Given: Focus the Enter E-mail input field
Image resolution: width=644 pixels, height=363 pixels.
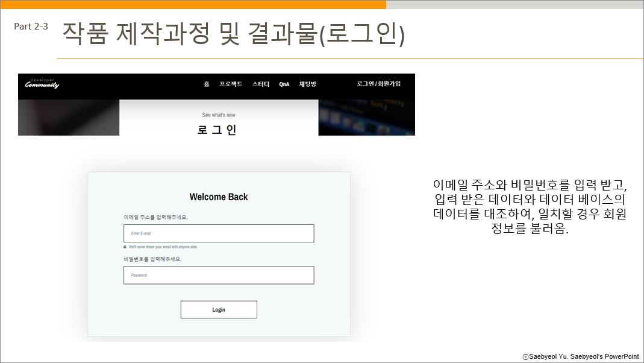Looking at the screenshot, I should tap(219, 233).
